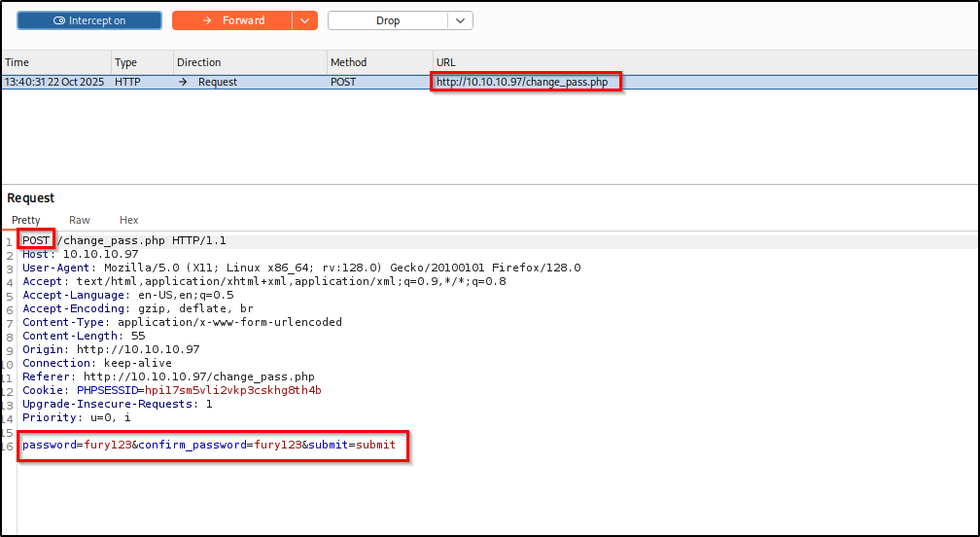Click the Connection keep-alive line

coord(97,363)
